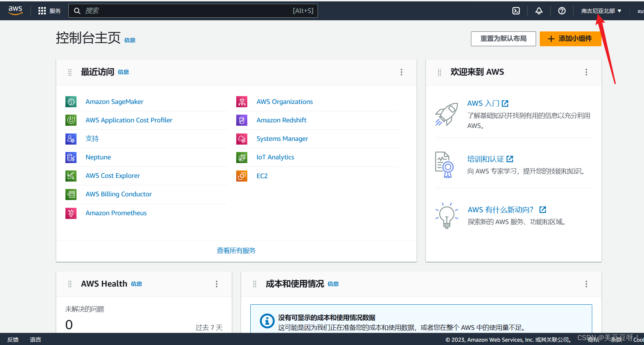Open the Neptune link
The image size is (644, 345).
click(x=98, y=157)
